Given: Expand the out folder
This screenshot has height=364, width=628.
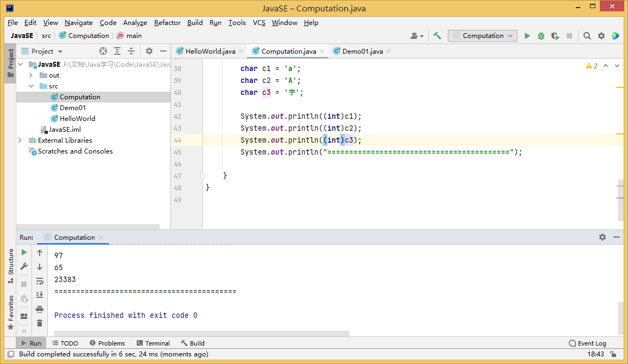Looking at the screenshot, I should pyautogui.click(x=31, y=75).
